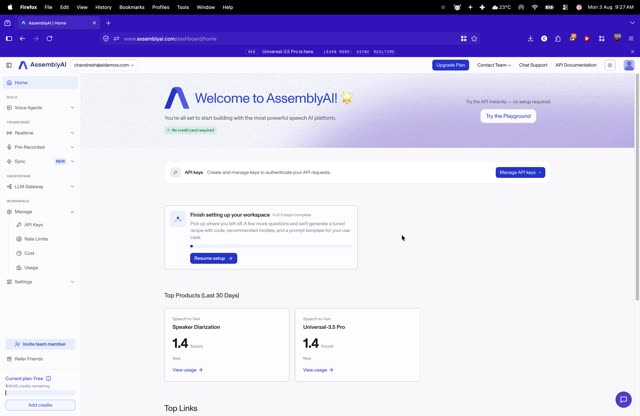Click the REALTIME link in banner
This screenshot has height=416, width=640.
pos(384,52)
